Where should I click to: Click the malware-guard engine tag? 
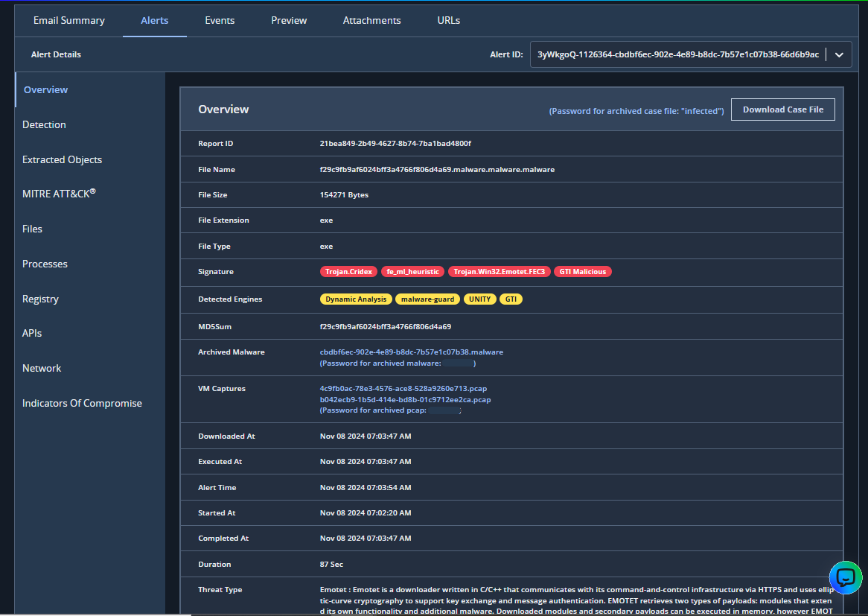click(x=427, y=299)
